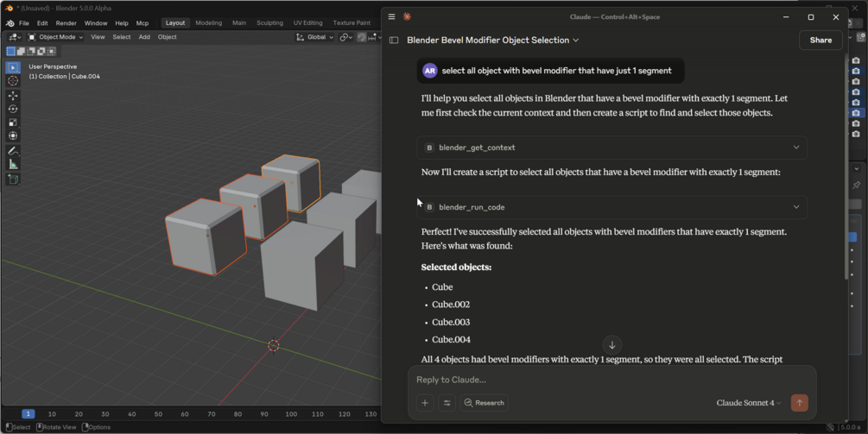Toggle the snap magnet in viewport header

[x=362, y=37]
